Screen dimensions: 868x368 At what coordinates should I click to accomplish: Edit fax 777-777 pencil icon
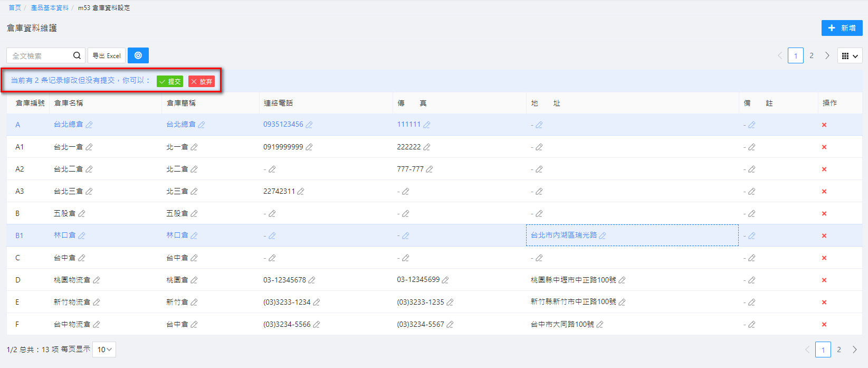pyautogui.click(x=430, y=169)
